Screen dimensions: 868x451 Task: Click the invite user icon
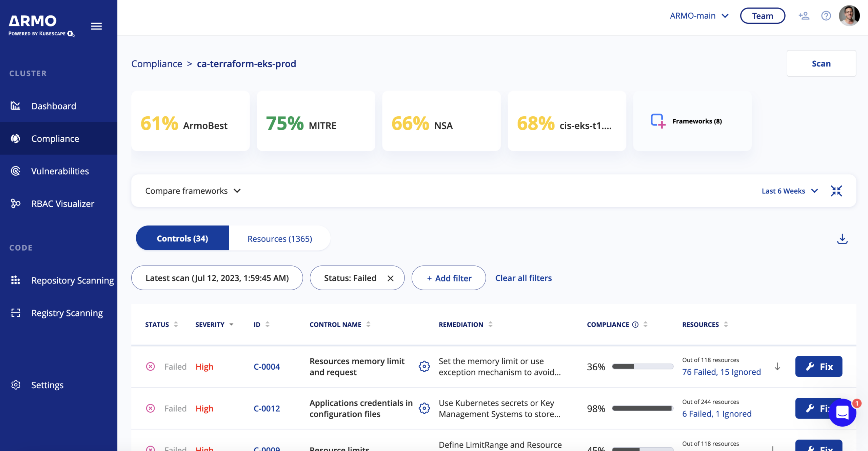click(804, 16)
